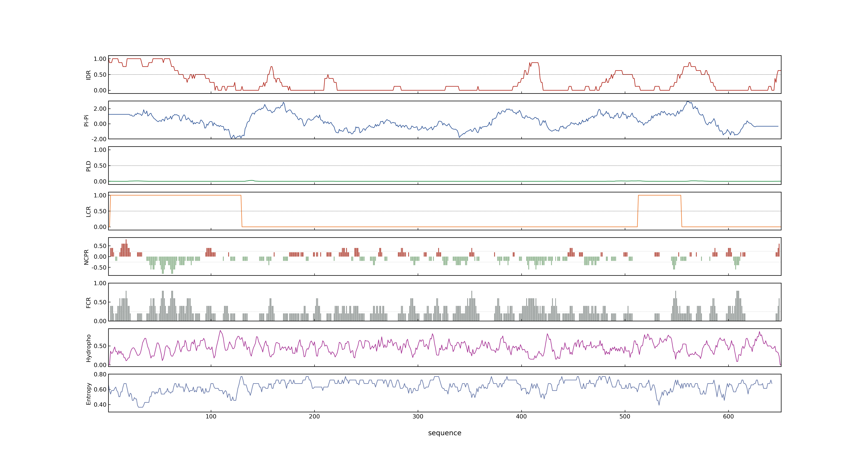Click the 1.00 tick in FCR panel
Viewport: 868px width, 463px height.
pyautogui.click(x=100, y=283)
